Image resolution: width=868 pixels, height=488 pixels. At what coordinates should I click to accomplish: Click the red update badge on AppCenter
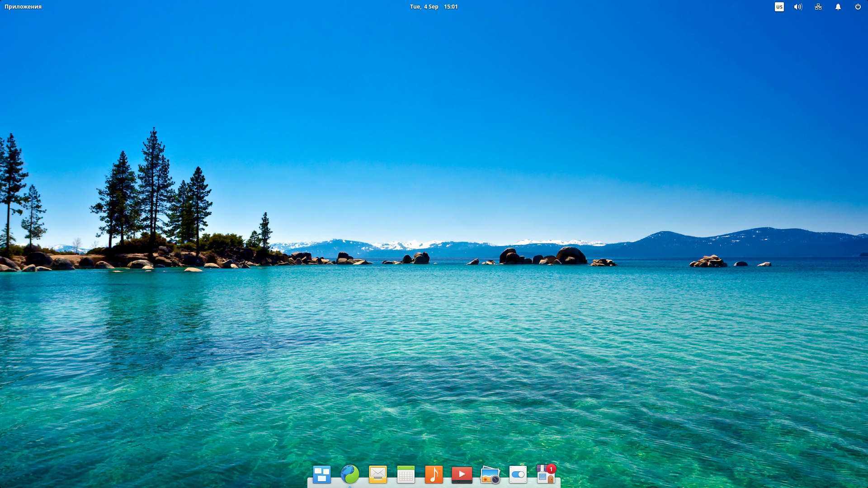click(551, 469)
